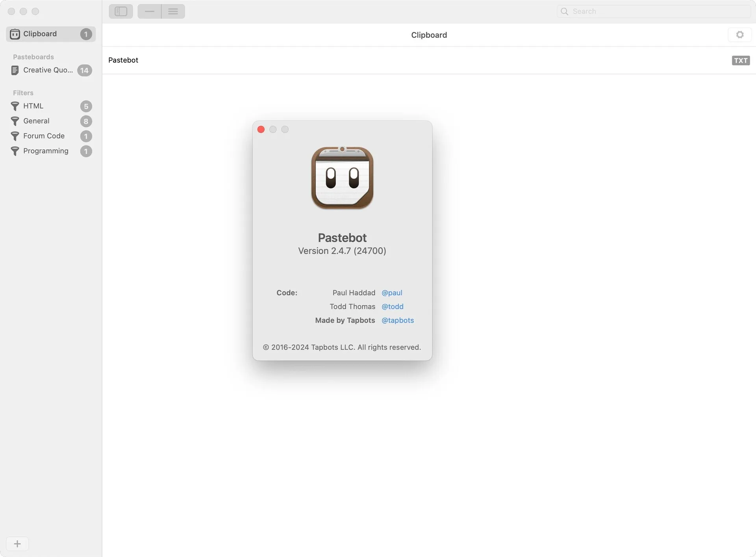This screenshot has height=557, width=756.
Task: Switch to expanded multi-line list view
Action: click(x=173, y=11)
